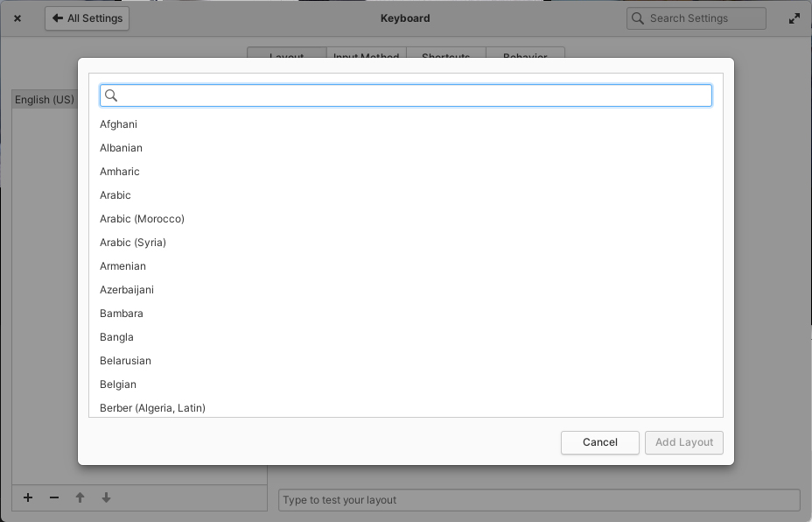This screenshot has width=812, height=522.
Task: Choose the Armenian layout entry
Action: coord(405,266)
